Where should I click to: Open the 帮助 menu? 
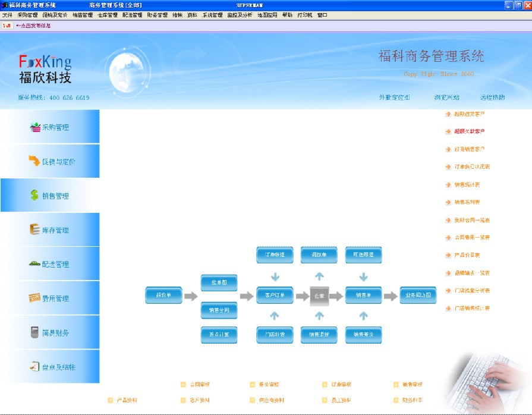(x=287, y=15)
